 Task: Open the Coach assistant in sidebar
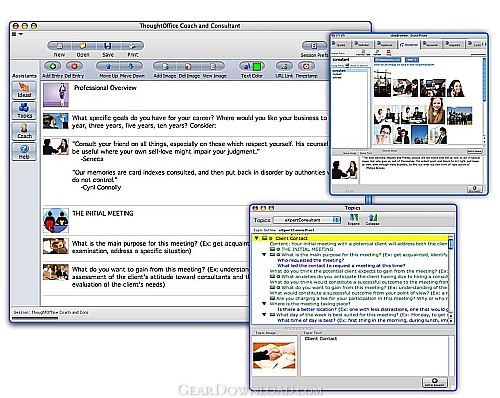tap(24, 131)
